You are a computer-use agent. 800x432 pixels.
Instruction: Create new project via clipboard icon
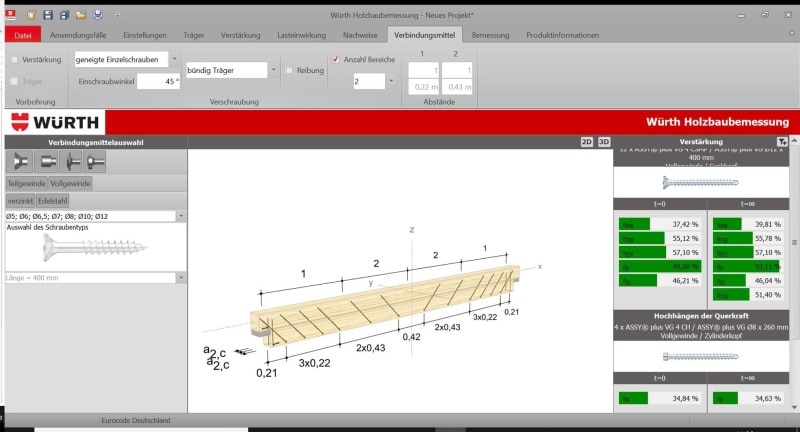click(x=32, y=15)
